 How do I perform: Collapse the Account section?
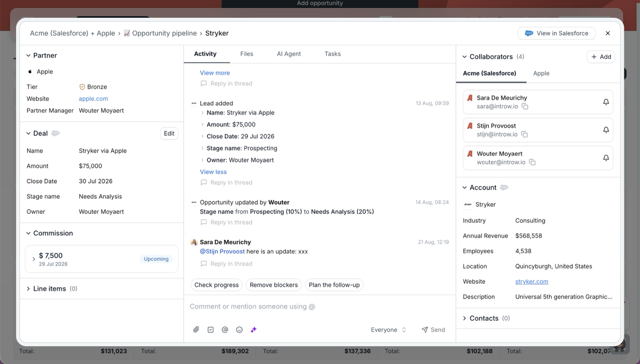[x=464, y=188]
